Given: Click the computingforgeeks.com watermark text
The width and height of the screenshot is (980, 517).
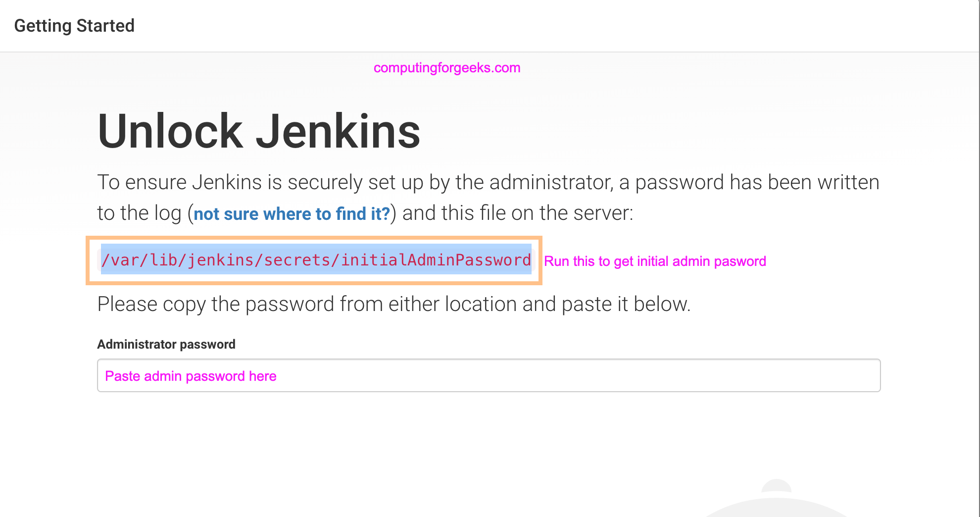Looking at the screenshot, I should (x=446, y=68).
